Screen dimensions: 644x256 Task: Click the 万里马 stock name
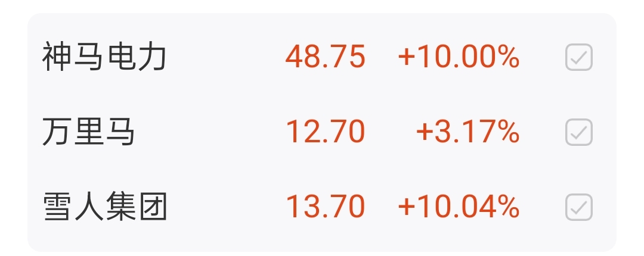point(89,132)
